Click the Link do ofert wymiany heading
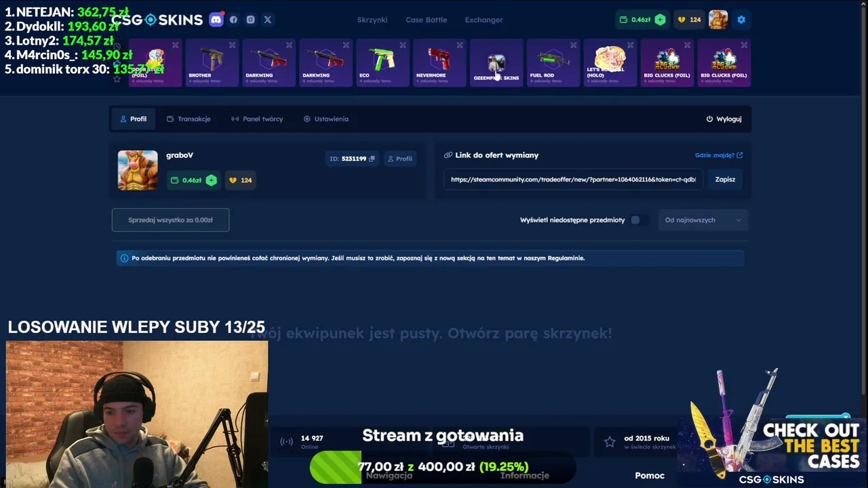Viewport: 868px width, 488px height. point(496,155)
